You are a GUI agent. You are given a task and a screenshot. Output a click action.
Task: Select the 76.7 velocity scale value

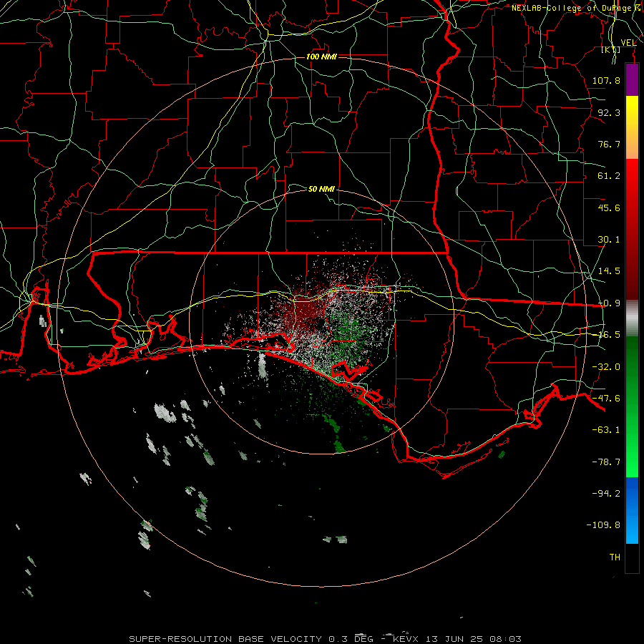(x=609, y=144)
